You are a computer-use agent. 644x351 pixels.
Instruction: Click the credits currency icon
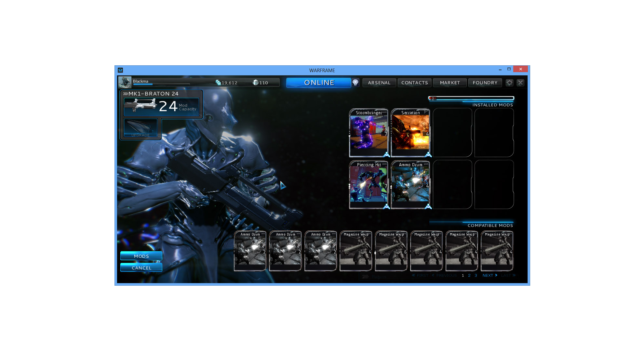(x=218, y=83)
